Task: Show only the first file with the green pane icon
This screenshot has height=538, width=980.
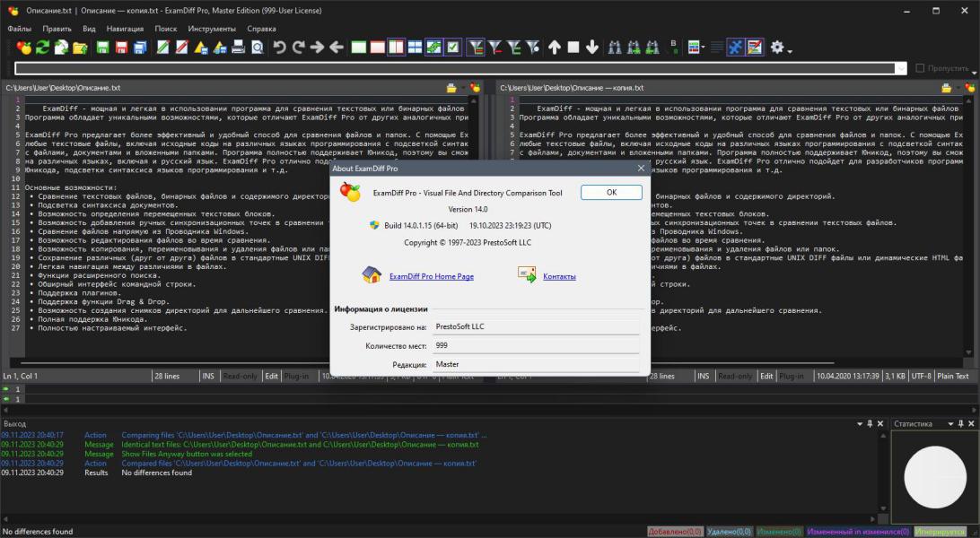Action: (359, 48)
